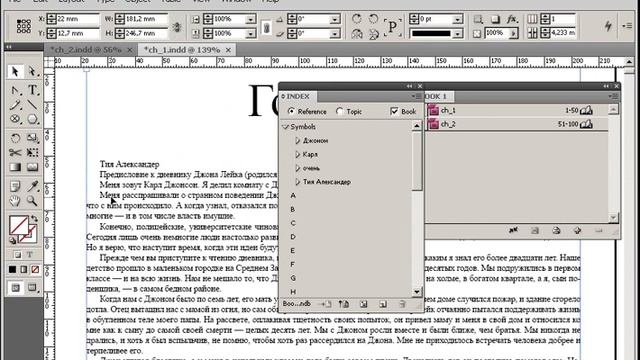This screenshot has width=640, height=360.
Task: Select the Scissors tool
Action: pyautogui.click(x=15, y=153)
